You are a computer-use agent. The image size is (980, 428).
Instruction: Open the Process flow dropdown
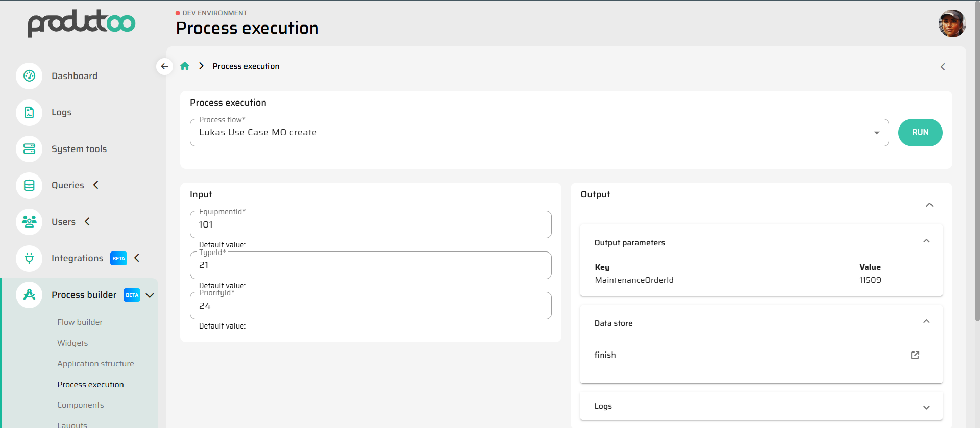click(876, 133)
